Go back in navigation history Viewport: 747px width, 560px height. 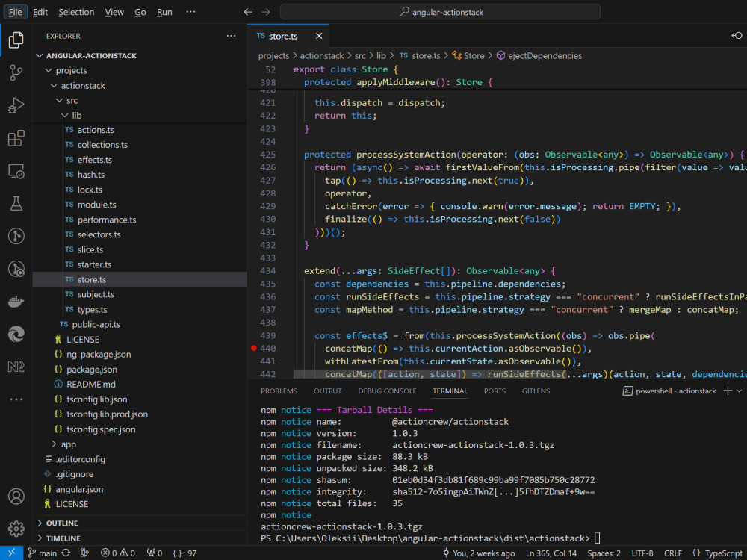248,12
